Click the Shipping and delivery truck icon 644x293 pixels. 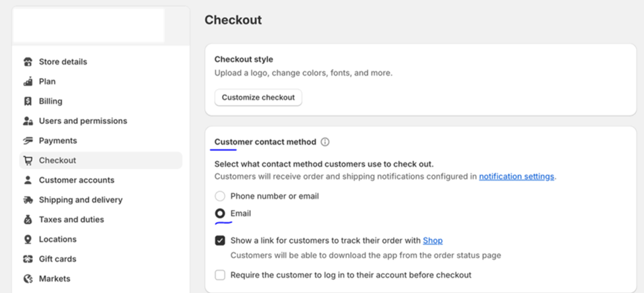coord(28,200)
